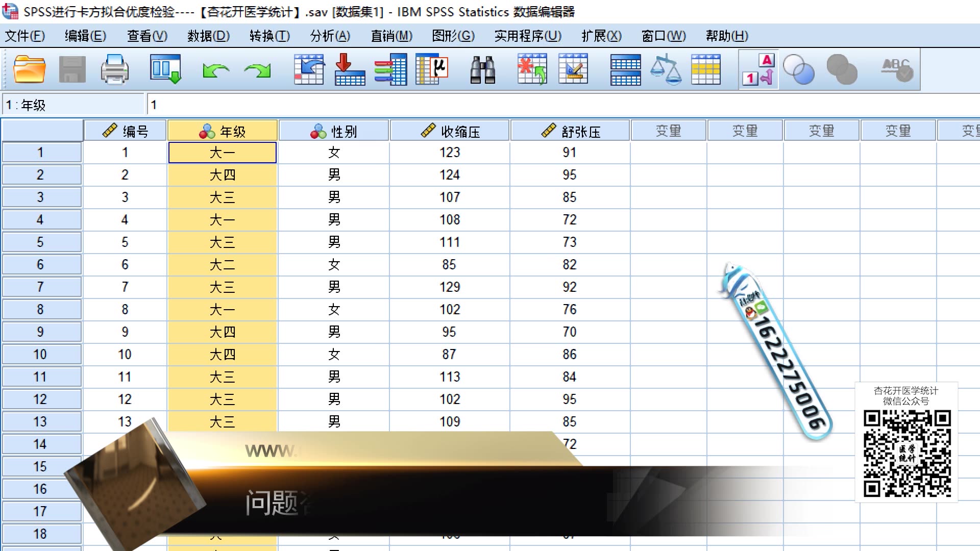980x551 pixels.
Task: Click the Recall recently used dialogs icon
Action: (165, 69)
